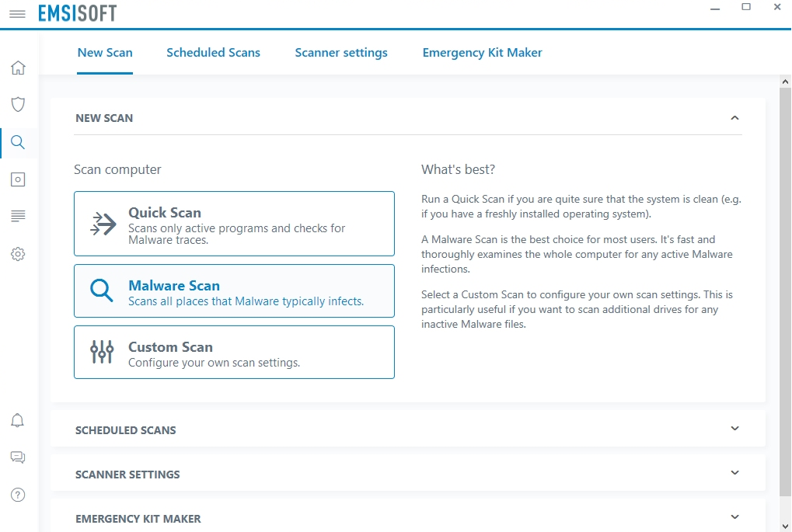Go to the Home overview icon
The height and width of the screenshot is (532, 792).
click(18, 68)
